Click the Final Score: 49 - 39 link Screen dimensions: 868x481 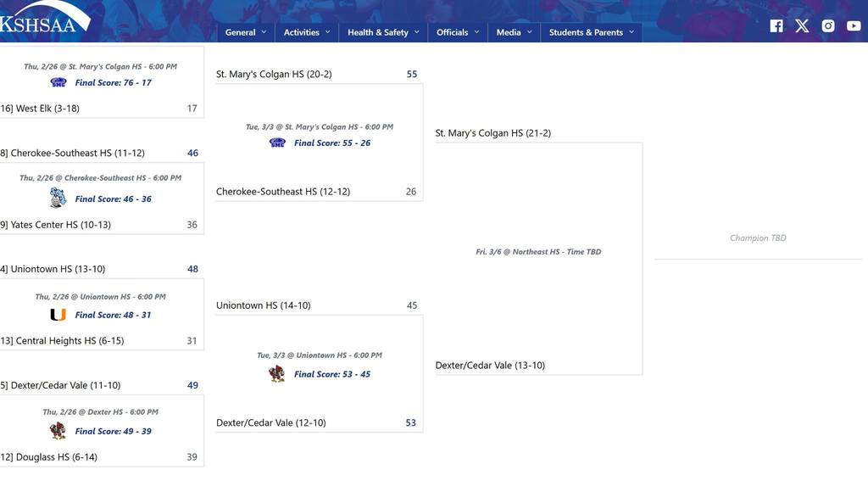114,431
